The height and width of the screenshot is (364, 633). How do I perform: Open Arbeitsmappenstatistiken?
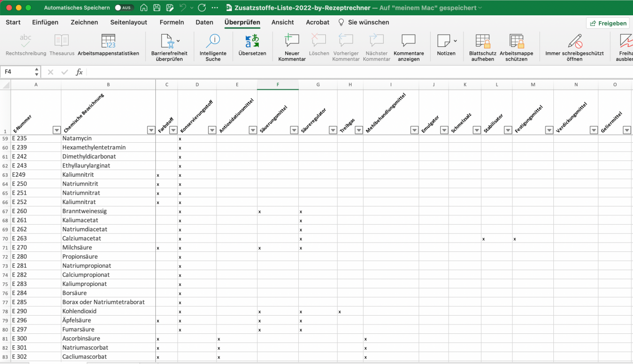[107, 47]
